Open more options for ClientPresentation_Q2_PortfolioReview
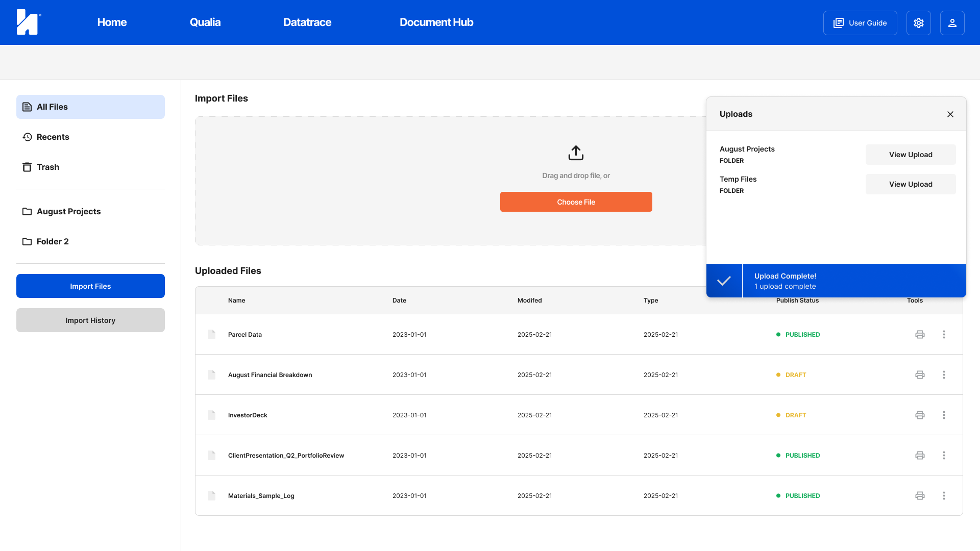Viewport: 980px width, 551px height. tap(944, 456)
